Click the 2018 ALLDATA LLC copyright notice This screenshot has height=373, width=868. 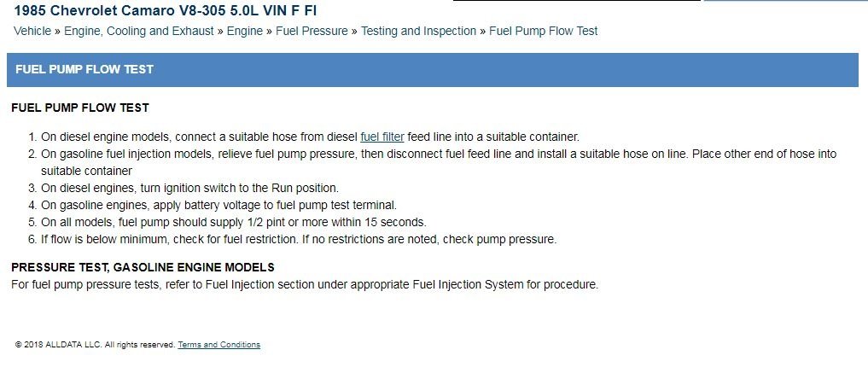pyautogui.click(x=94, y=345)
